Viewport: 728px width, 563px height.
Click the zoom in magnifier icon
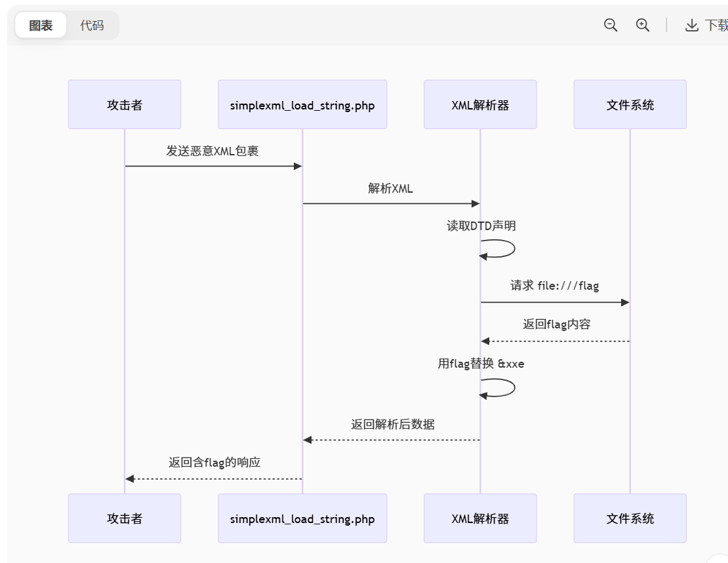click(643, 26)
